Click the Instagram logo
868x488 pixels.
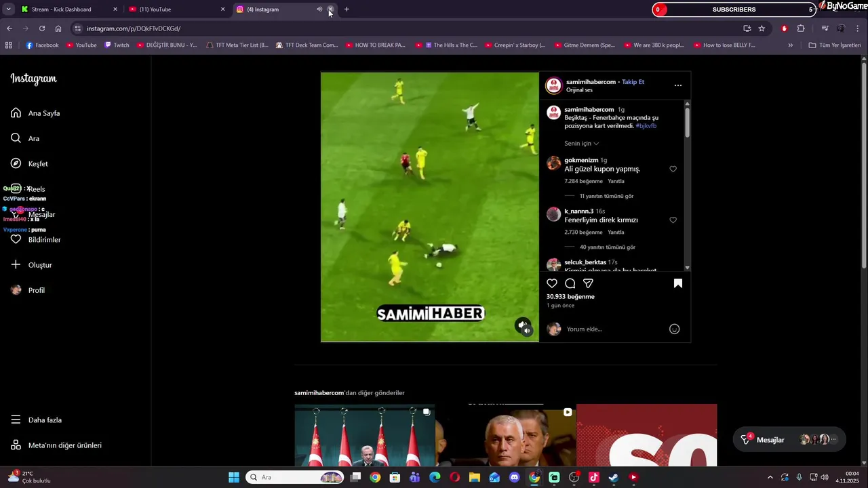[33, 79]
